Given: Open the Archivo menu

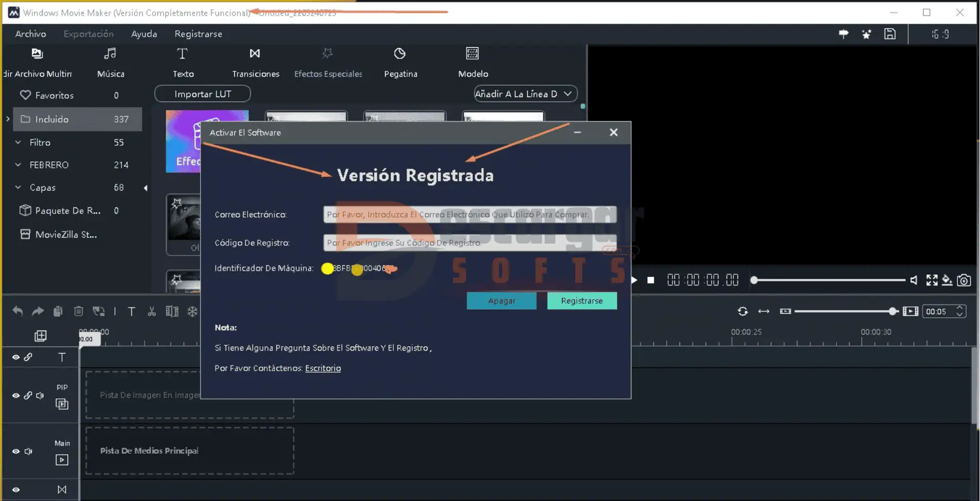Looking at the screenshot, I should tap(30, 34).
